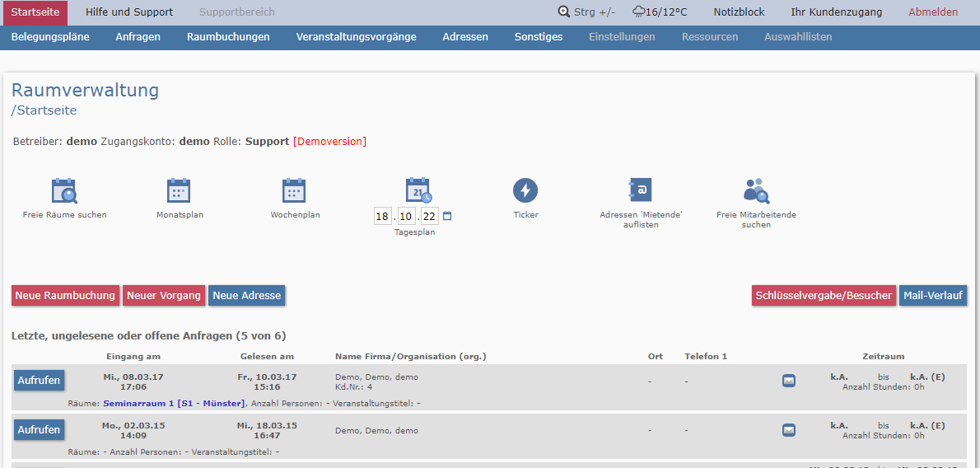
Task: Open the Notizblock menu item
Action: click(739, 12)
